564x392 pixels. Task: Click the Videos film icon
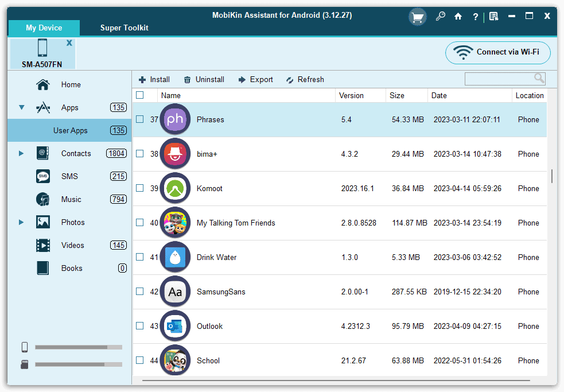click(43, 246)
